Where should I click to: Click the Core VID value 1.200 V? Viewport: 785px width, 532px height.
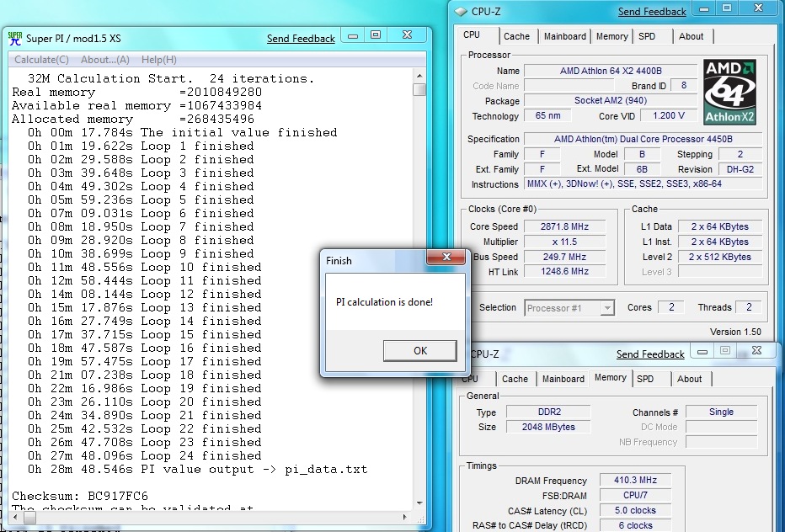[x=669, y=115]
